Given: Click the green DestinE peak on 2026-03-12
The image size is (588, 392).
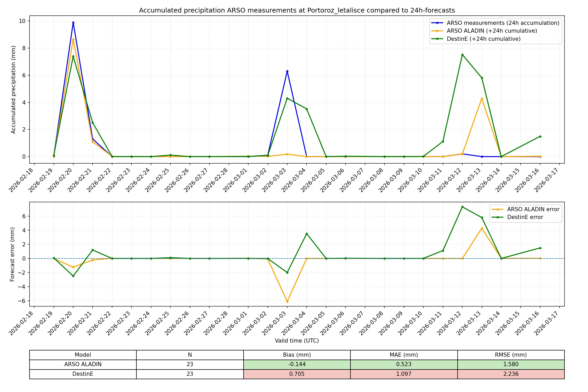Looking at the screenshot, I should click(462, 55).
